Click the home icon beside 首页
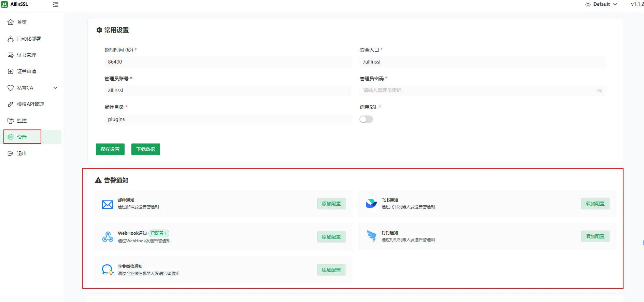The width and height of the screenshot is (644, 302). tap(11, 22)
